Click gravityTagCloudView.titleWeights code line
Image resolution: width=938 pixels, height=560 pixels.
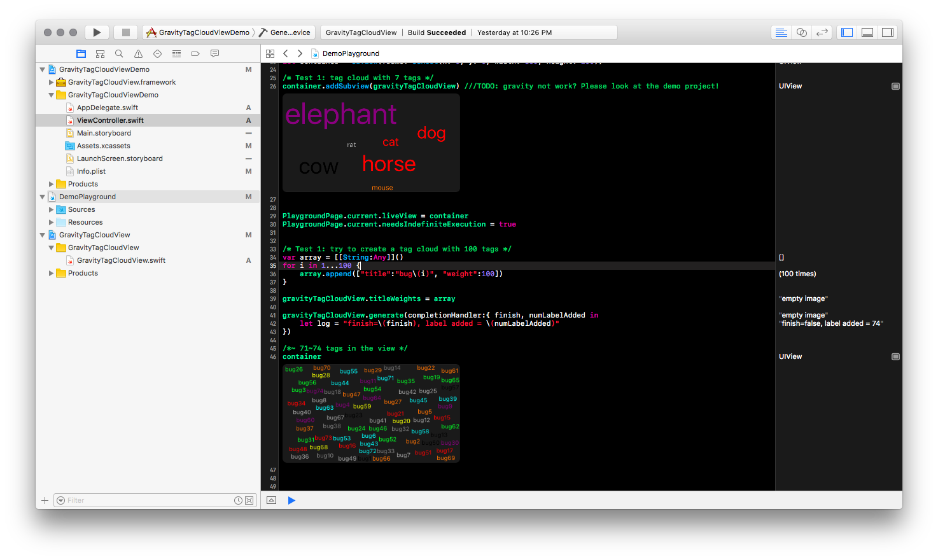(x=369, y=298)
